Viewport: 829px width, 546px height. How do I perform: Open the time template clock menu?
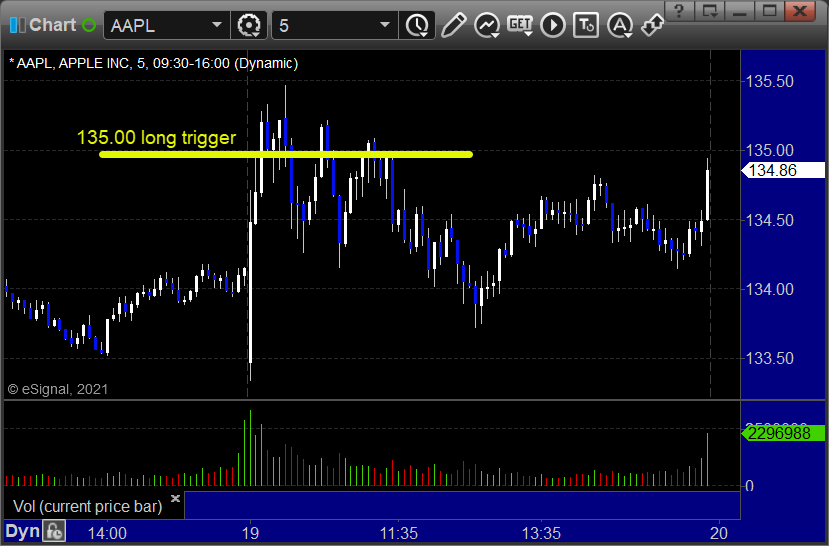click(x=418, y=25)
